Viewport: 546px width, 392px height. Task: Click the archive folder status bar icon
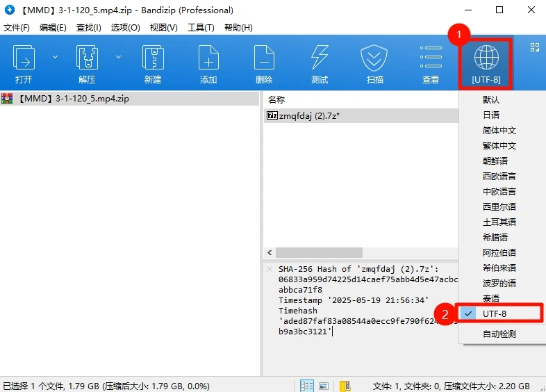[x=345, y=386]
